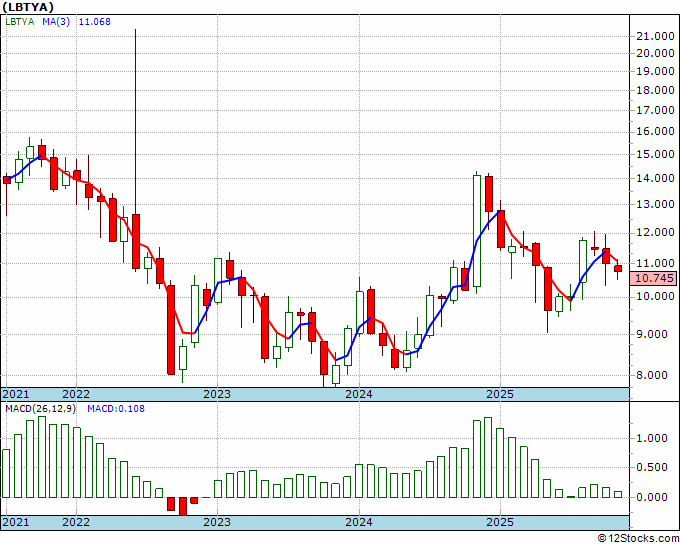Click the LBTYA legend label in price panel
680x546 pixels.
20,21
